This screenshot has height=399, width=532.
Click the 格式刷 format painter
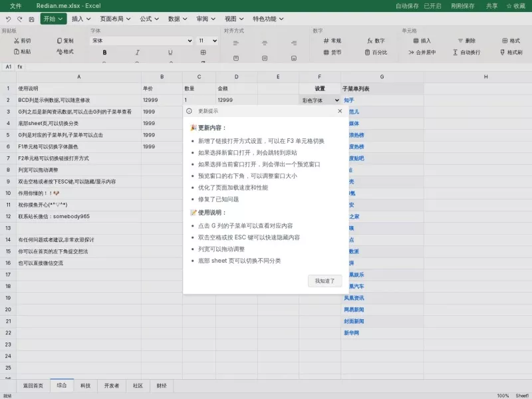click(511, 53)
